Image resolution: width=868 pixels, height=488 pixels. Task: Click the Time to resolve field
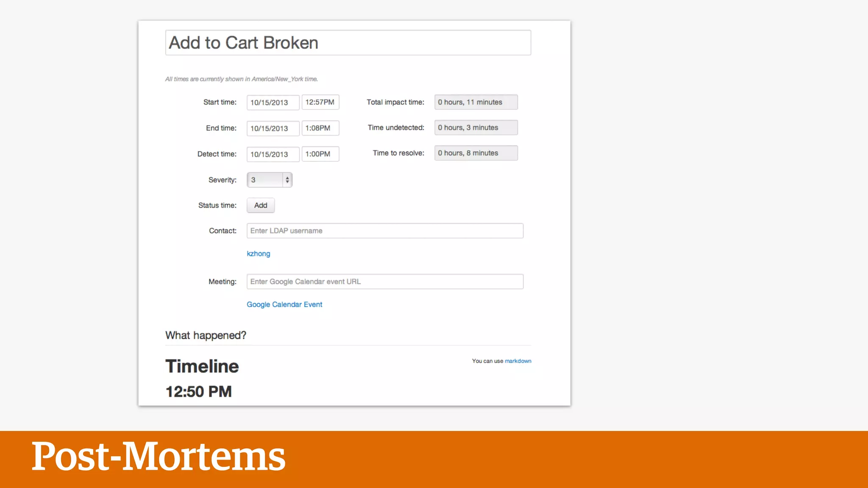476,153
